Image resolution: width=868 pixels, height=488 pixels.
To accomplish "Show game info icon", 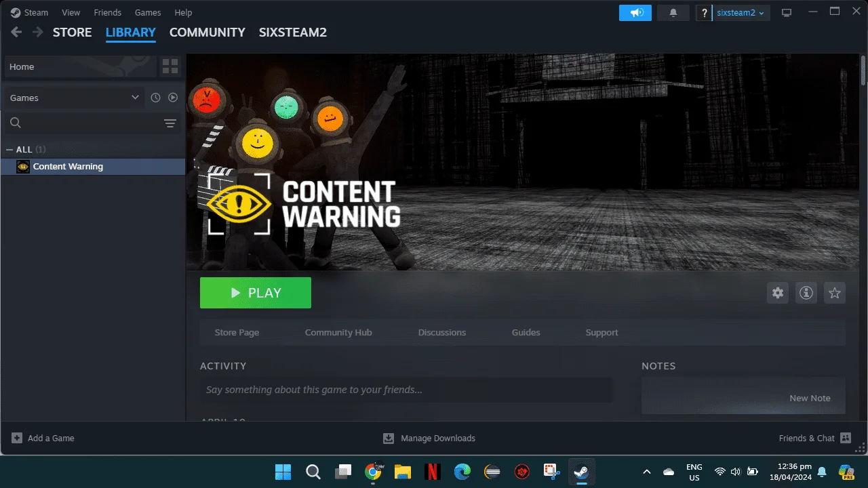I will (x=806, y=293).
